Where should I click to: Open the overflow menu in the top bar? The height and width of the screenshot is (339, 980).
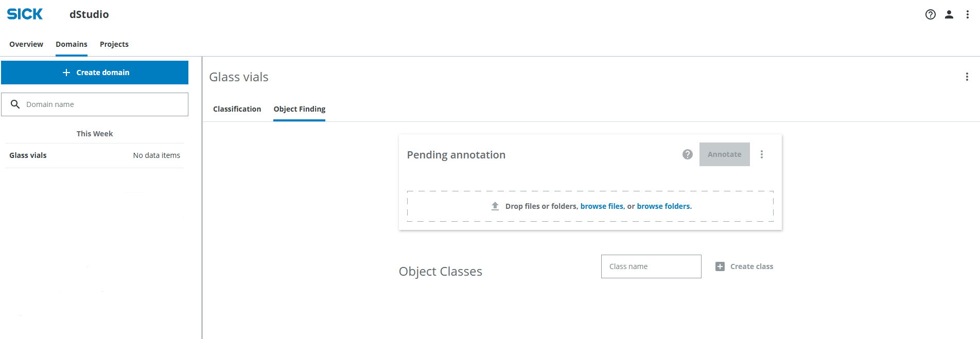[x=967, y=14]
